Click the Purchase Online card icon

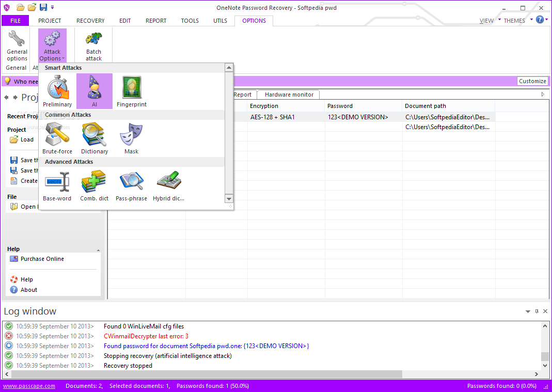[x=14, y=259]
